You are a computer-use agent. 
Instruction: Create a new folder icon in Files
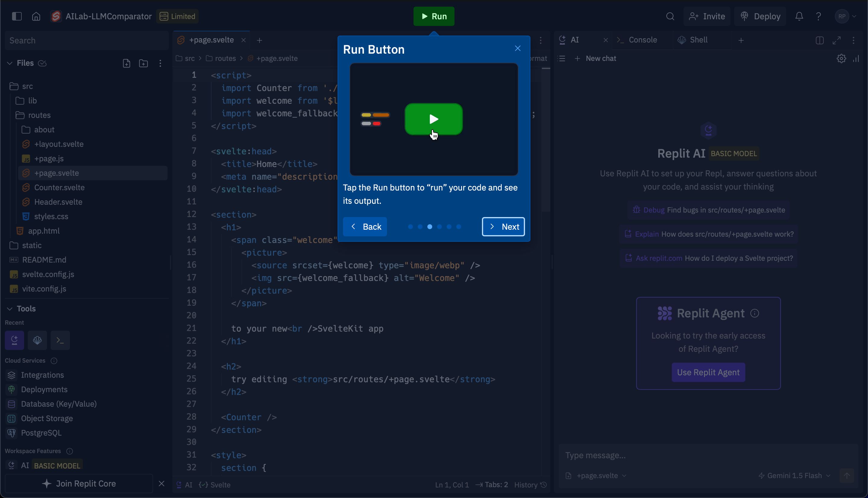143,63
